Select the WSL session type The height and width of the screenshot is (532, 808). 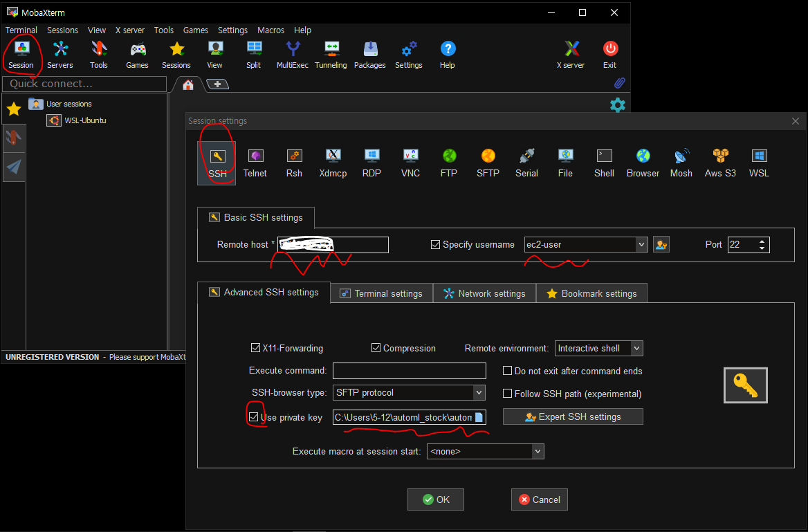pyautogui.click(x=759, y=163)
